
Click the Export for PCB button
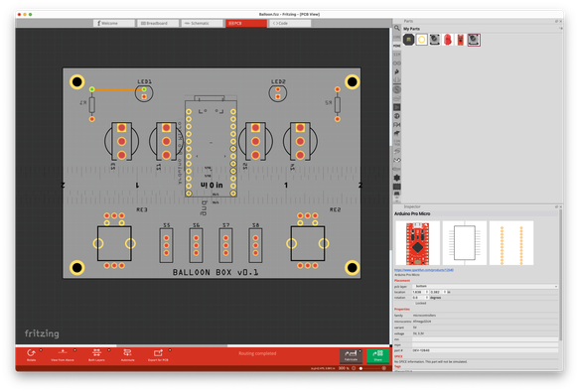coord(158,354)
